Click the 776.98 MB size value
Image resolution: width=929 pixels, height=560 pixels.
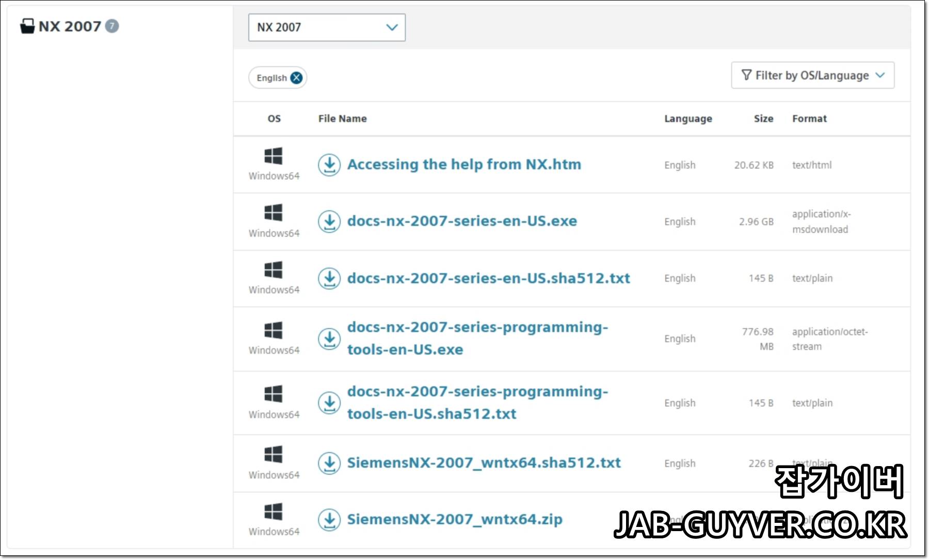click(x=758, y=339)
